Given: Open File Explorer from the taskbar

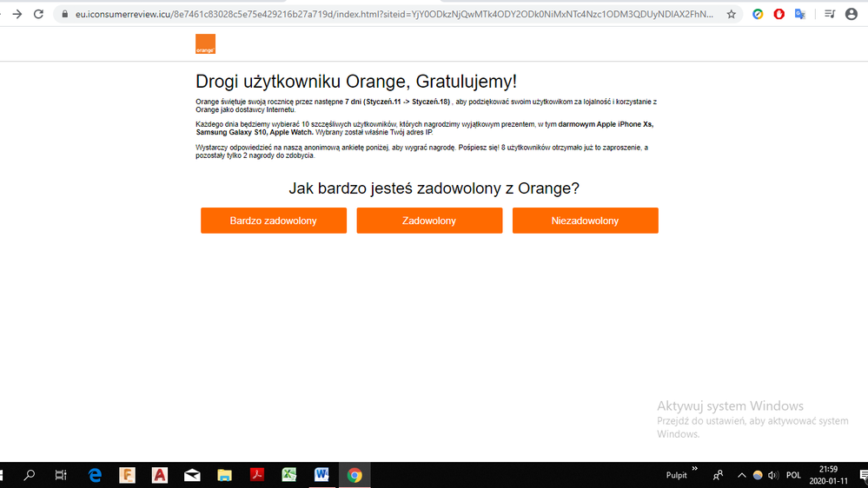Looking at the screenshot, I should coord(224,475).
